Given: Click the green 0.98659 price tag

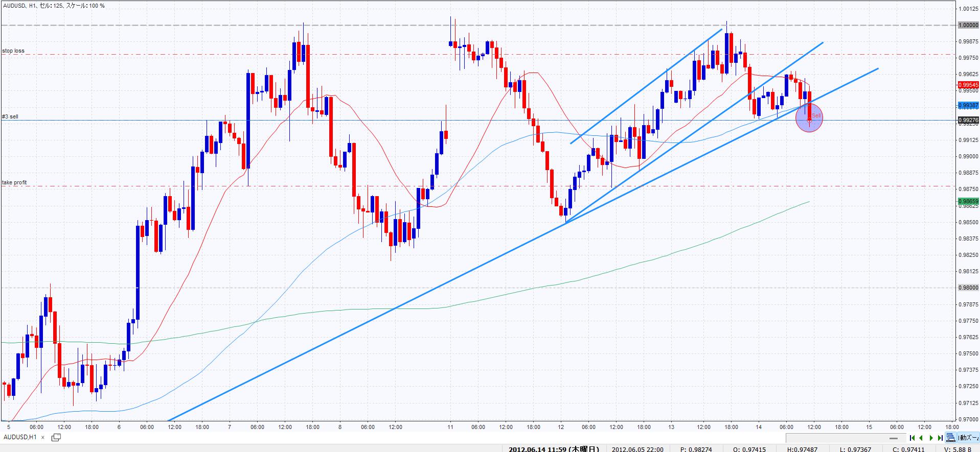Looking at the screenshot, I should (x=968, y=201).
